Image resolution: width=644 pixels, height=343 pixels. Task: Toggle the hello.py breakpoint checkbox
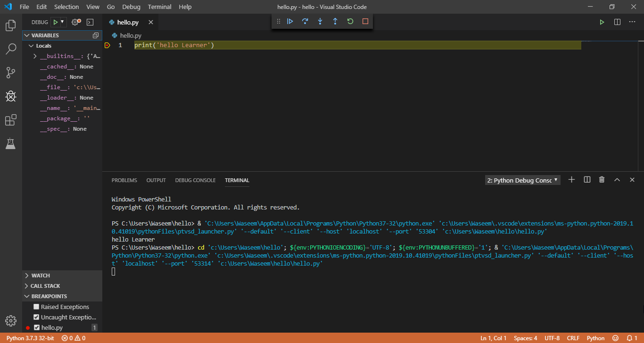pos(36,327)
